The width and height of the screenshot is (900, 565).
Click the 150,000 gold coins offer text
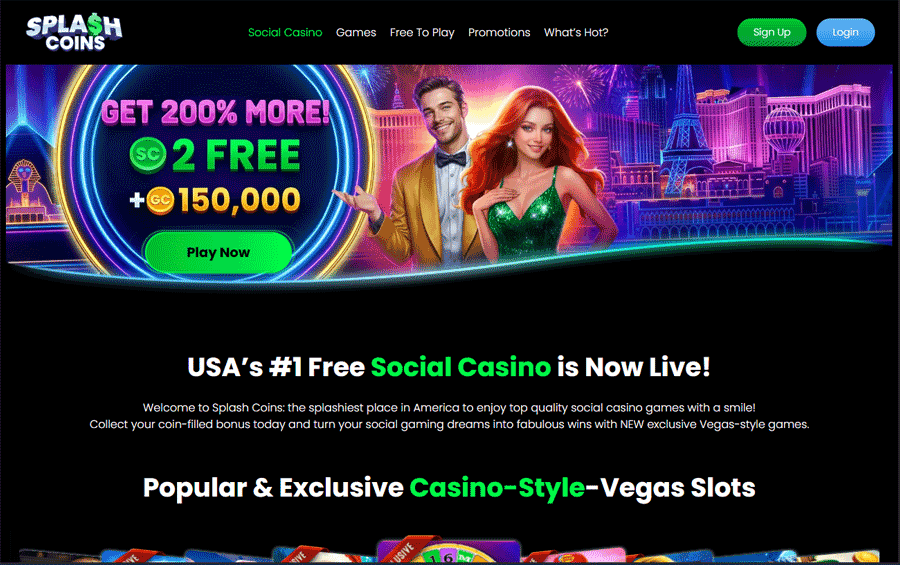click(239, 200)
